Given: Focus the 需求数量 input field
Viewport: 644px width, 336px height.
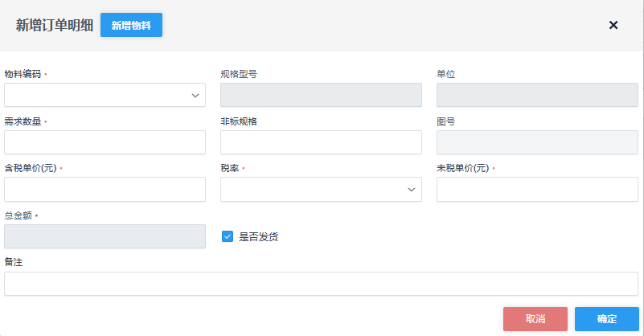Looking at the screenshot, I should click(x=105, y=142).
